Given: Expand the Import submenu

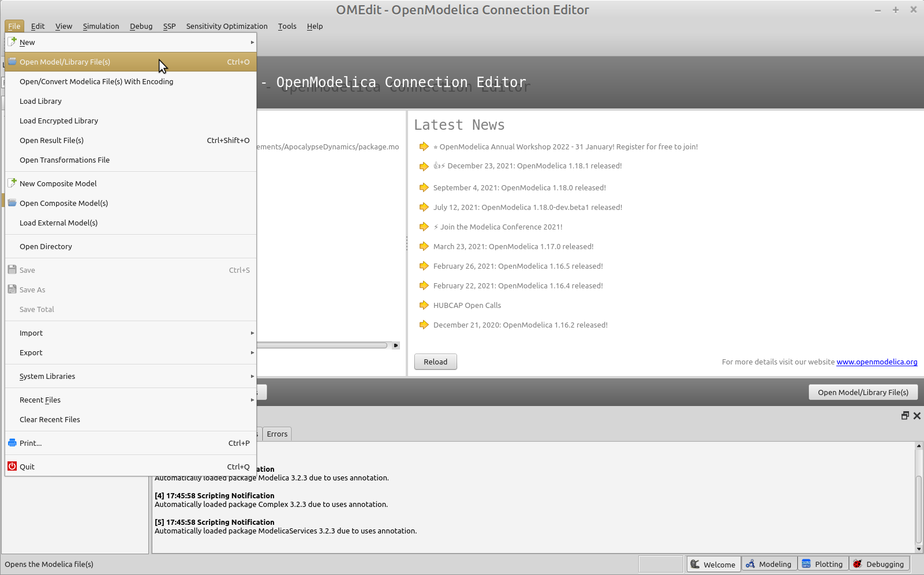Looking at the screenshot, I should point(130,333).
